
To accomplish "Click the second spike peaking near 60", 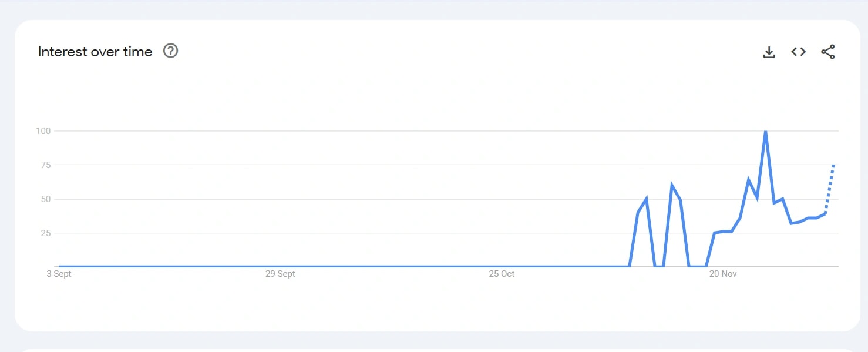I will [672, 186].
